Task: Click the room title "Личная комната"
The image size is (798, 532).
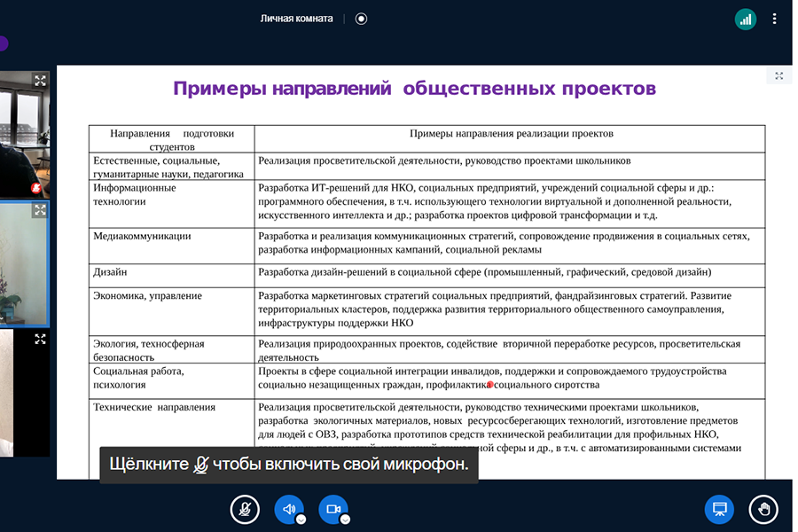Action: [x=296, y=19]
